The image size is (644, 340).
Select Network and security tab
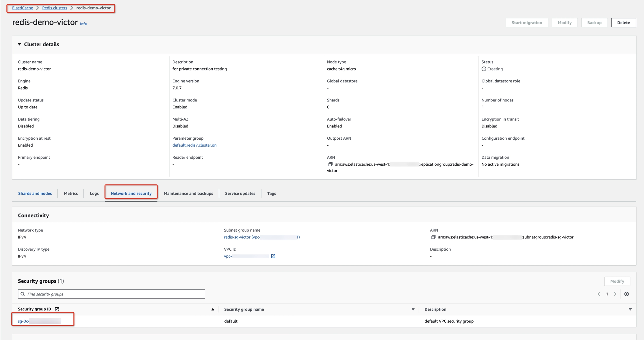click(131, 193)
